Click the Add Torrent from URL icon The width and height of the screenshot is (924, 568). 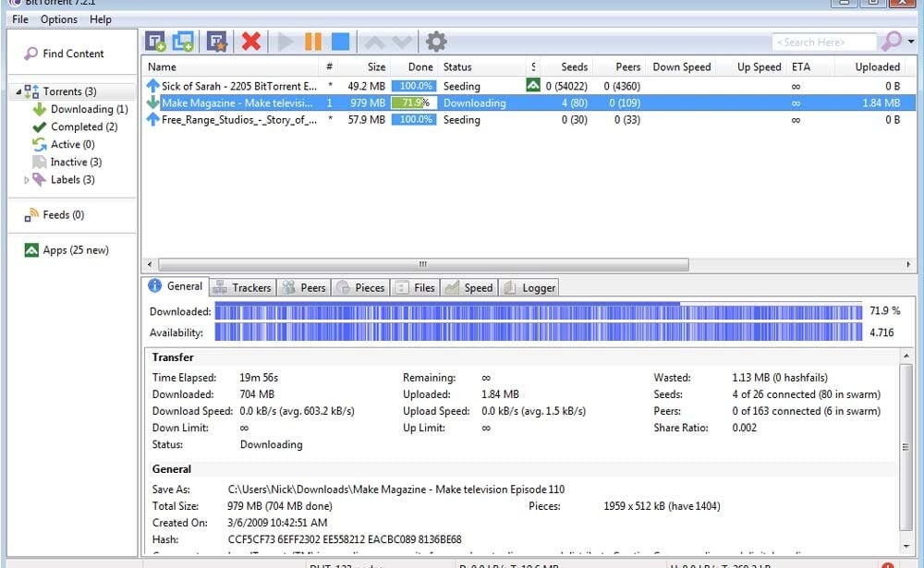pyautogui.click(x=183, y=42)
